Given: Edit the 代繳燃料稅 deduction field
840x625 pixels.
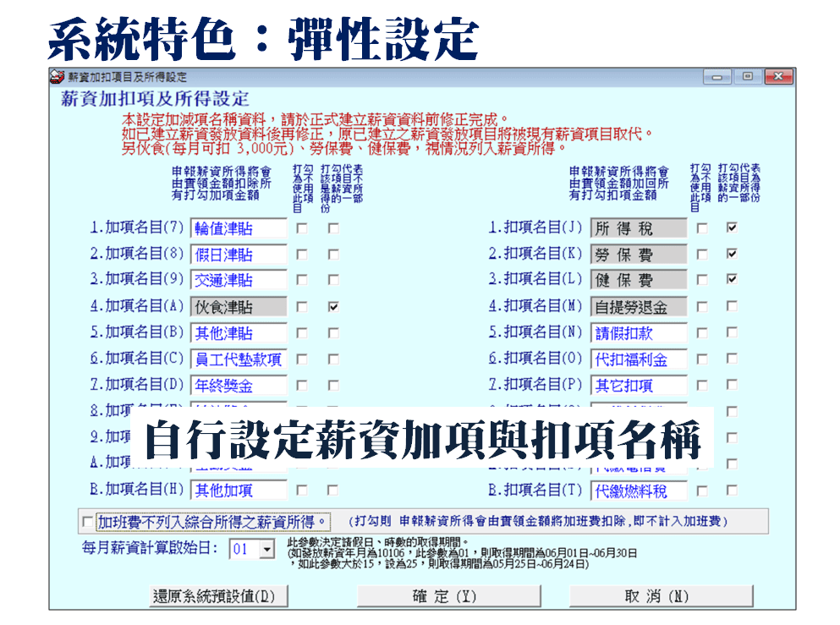Looking at the screenshot, I should pyautogui.click(x=639, y=491).
